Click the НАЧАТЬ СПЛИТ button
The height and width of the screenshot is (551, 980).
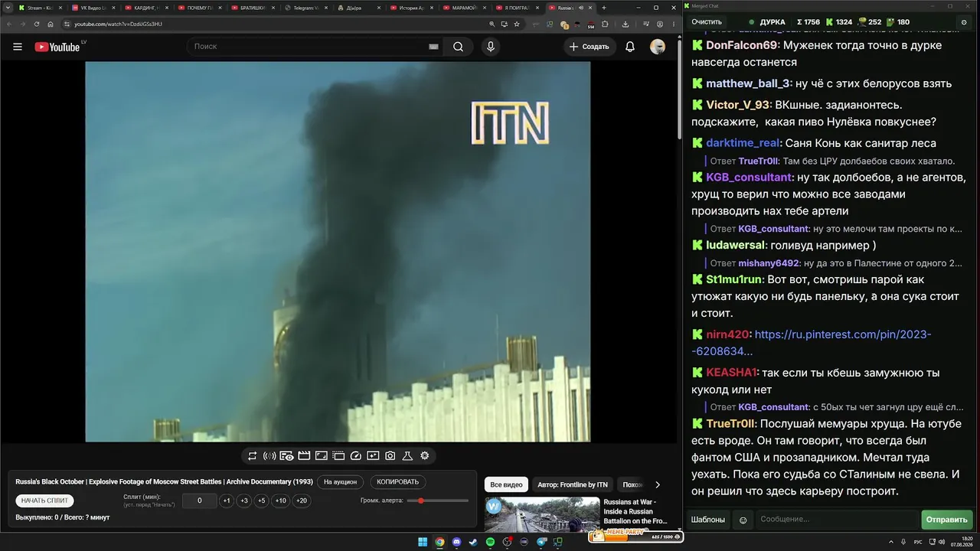(x=45, y=500)
